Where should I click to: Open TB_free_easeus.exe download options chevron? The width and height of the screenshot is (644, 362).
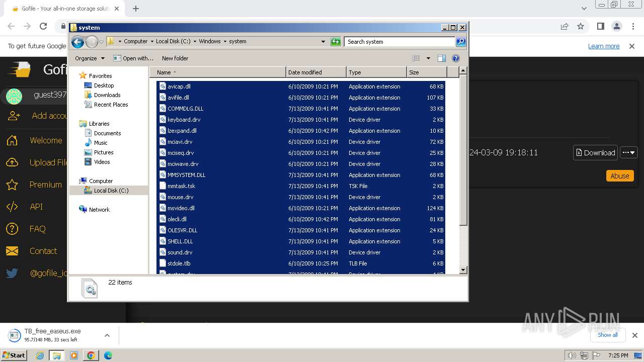[107, 335]
